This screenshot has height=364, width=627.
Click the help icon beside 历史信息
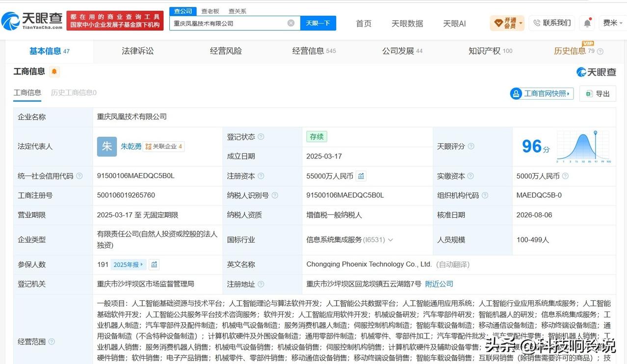click(x=600, y=52)
